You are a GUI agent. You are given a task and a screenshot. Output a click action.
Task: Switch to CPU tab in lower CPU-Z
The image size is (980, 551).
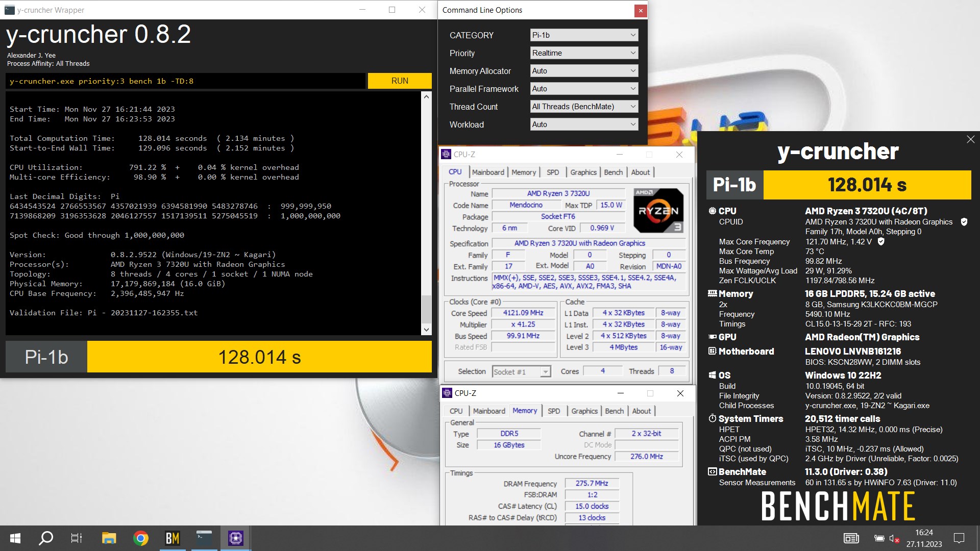tap(456, 411)
